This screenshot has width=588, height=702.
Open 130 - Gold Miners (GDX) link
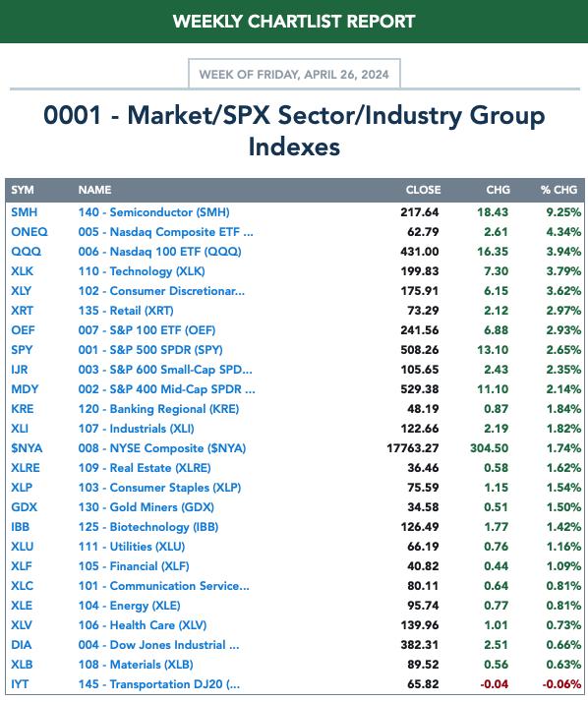(x=146, y=507)
